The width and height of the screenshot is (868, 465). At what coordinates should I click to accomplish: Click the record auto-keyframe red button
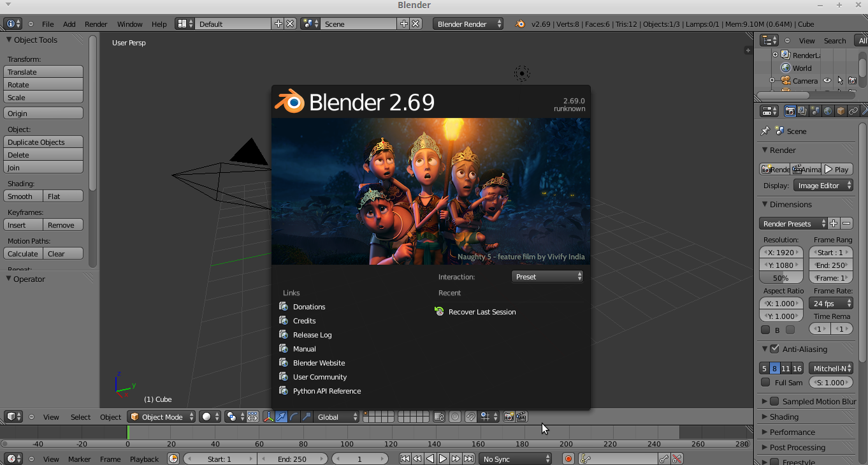pyautogui.click(x=568, y=459)
